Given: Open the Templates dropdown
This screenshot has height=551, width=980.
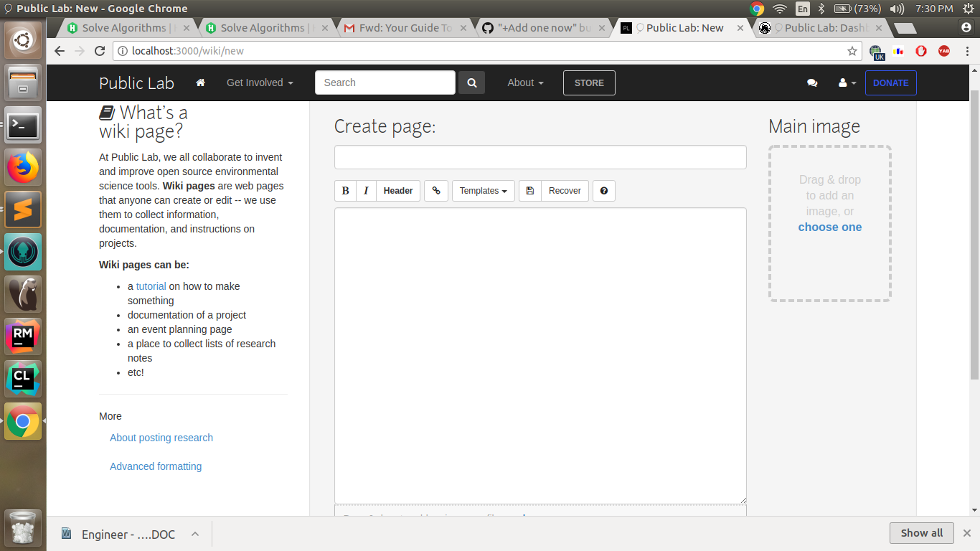Looking at the screenshot, I should [x=484, y=191].
